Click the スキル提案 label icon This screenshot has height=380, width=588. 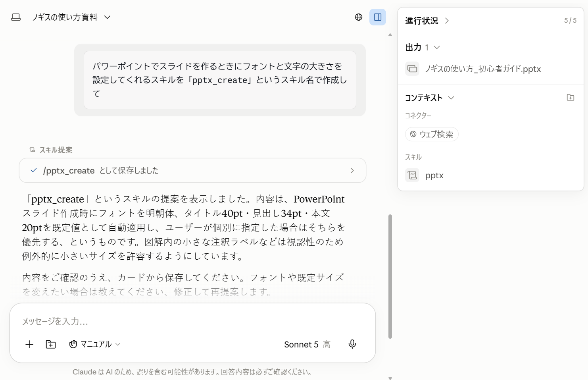(x=33, y=150)
